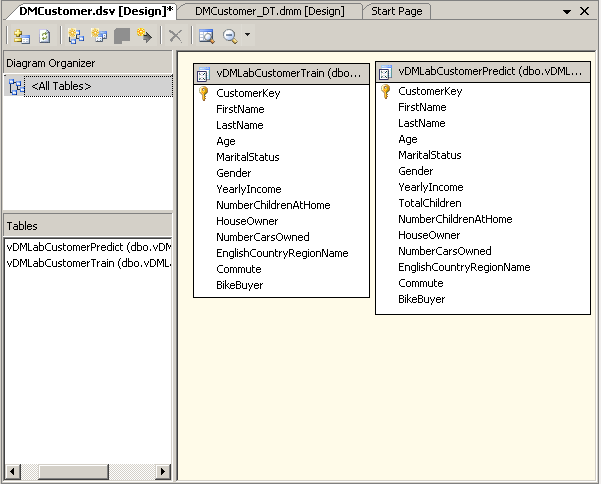Select NumberCarsOwned in vDMLabCustomerPredict table
This screenshot has height=484, width=601.
445,251
